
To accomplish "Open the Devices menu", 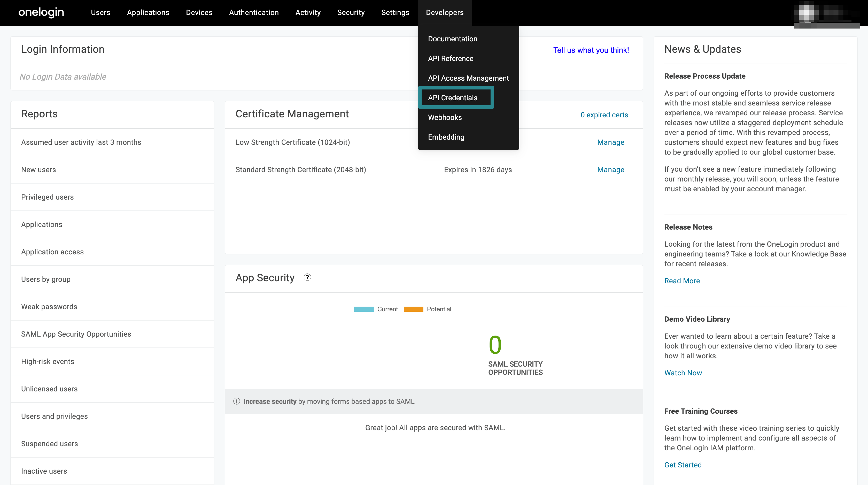I will (199, 12).
